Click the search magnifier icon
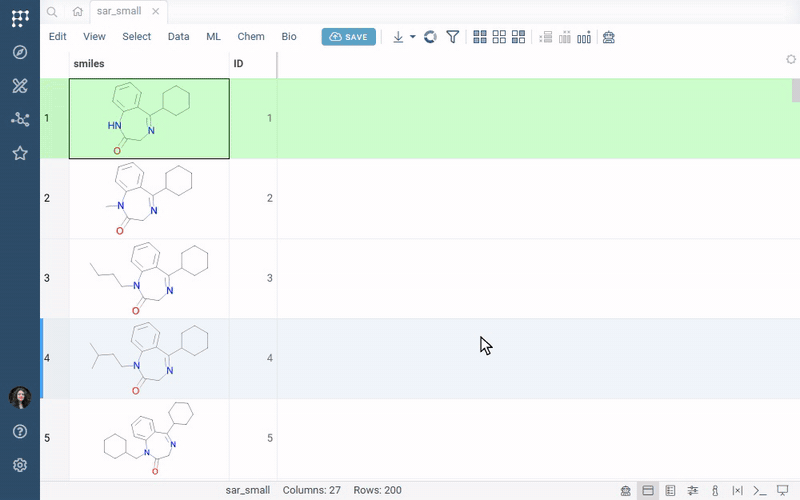Screen dimensions: 800x500 52,11
